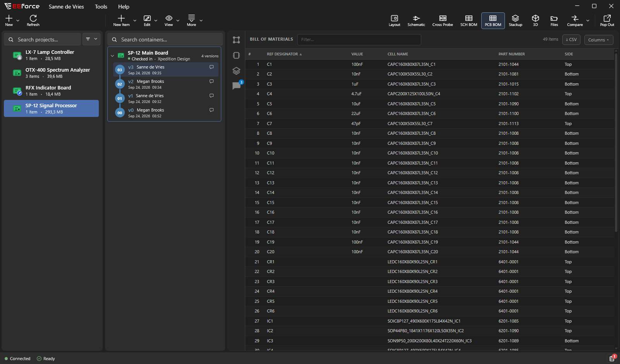Viewport: 620px width, 364px height.
Task: Export the BOM as CSV
Action: point(571,39)
